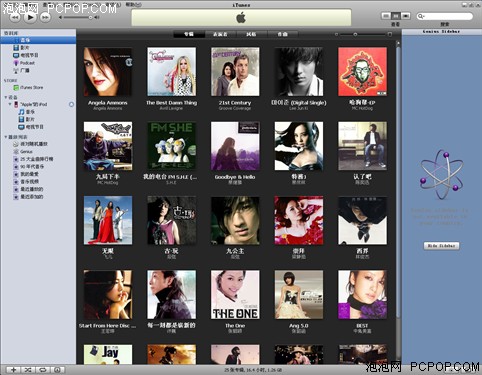
Task: Skip to the previous track
Action: click(15, 18)
